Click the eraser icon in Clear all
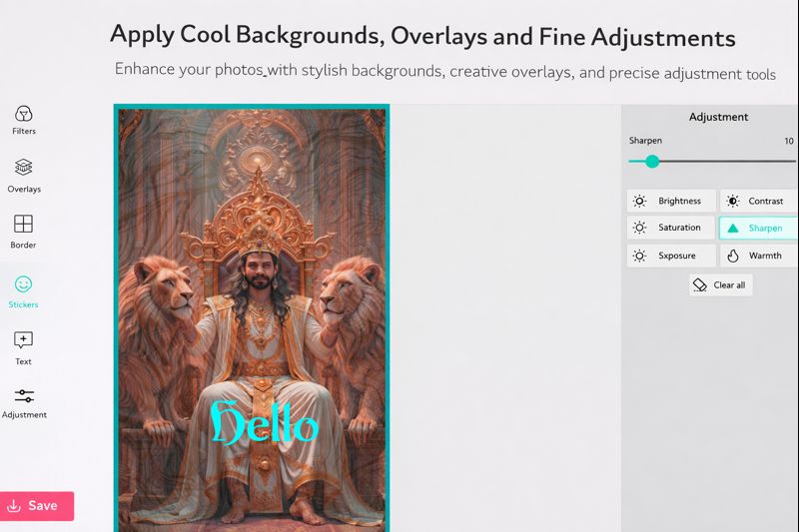Screen dimensions: 799x532 pos(699,284)
